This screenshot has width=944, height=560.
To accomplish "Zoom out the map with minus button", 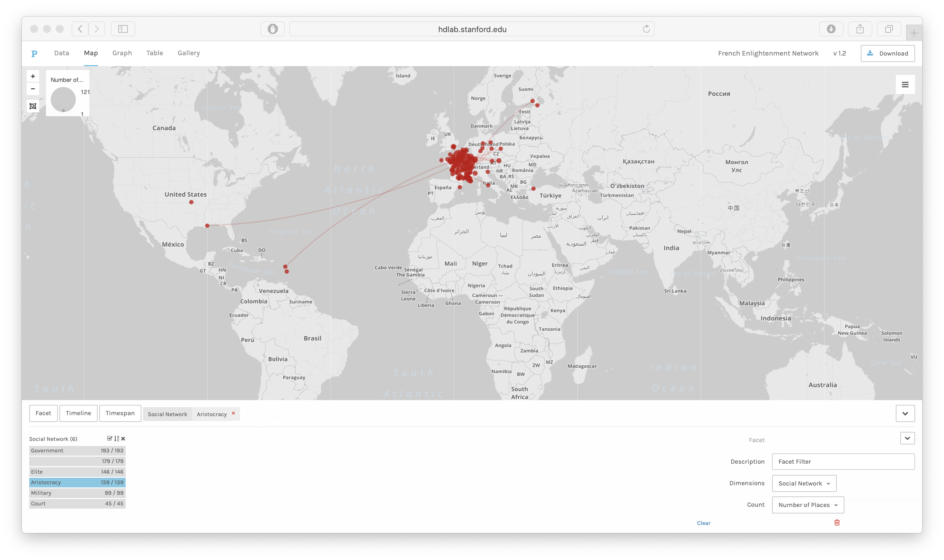I will [33, 89].
